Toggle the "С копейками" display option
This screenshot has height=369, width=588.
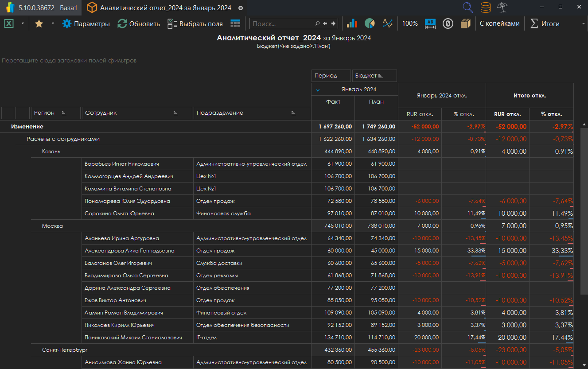tap(499, 23)
